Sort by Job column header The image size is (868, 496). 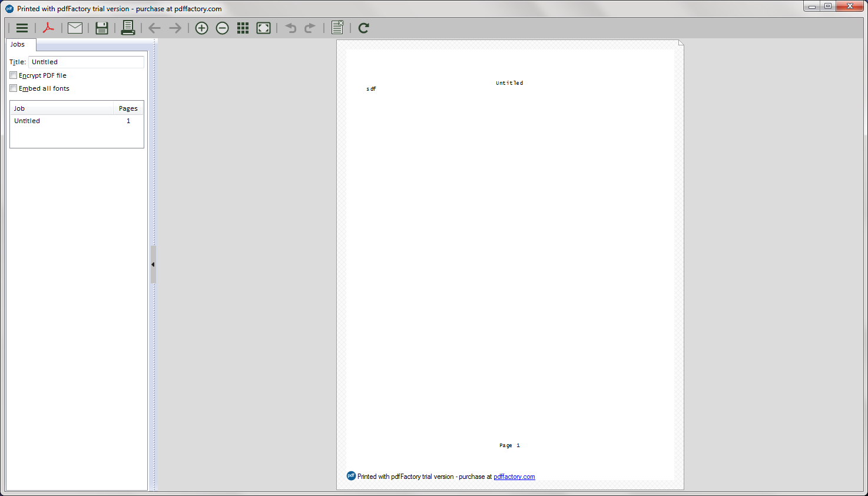coord(61,108)
